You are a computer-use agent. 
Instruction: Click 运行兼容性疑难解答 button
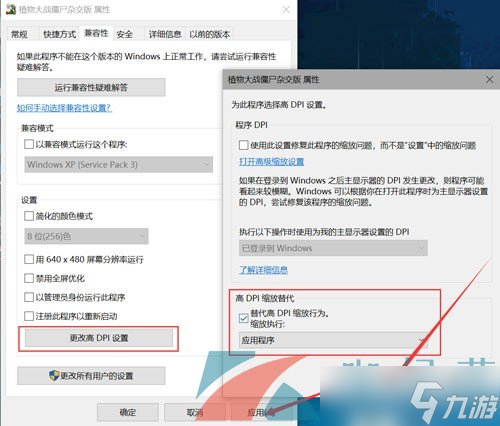coord(91,87)
